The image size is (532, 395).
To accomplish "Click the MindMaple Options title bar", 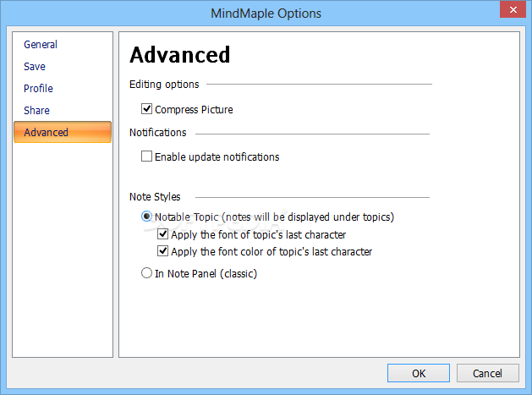I will pyautogui.click(x=266, y=13).
